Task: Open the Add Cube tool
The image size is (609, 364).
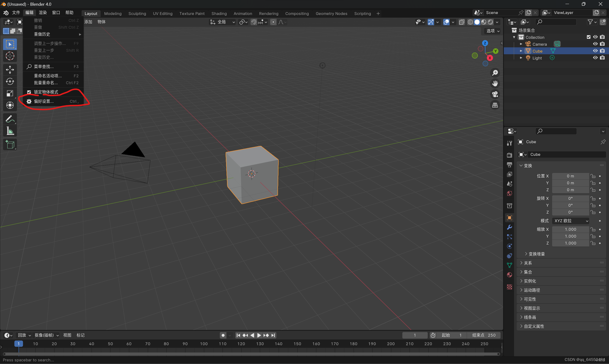Action: click(x=10, y=144)
